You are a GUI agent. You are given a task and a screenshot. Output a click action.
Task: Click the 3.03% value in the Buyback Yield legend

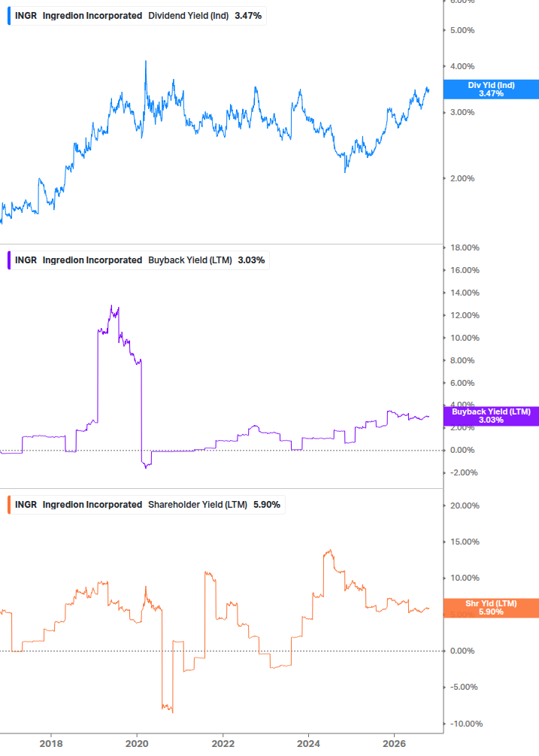pyautogui.click(x=251, y=260)
